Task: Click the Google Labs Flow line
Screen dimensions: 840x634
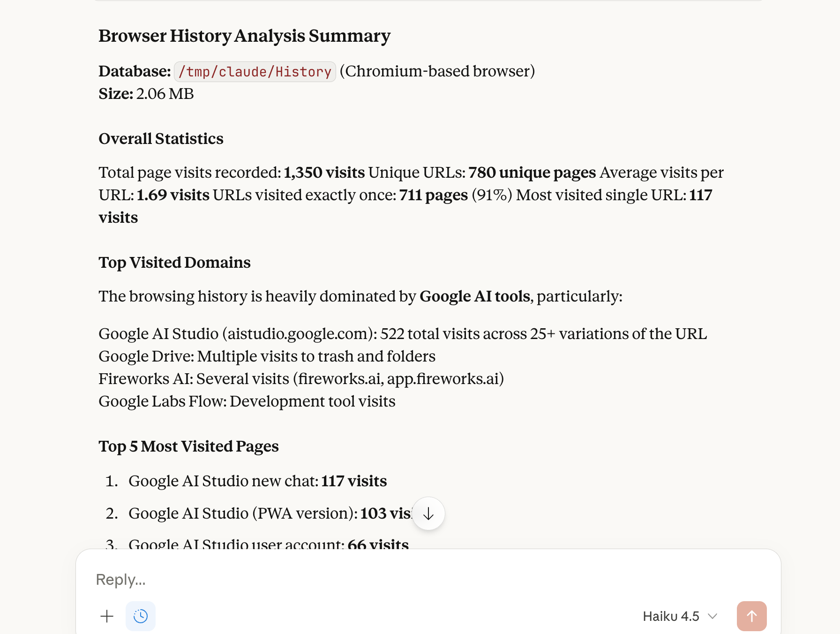Action: click(247, 401)
